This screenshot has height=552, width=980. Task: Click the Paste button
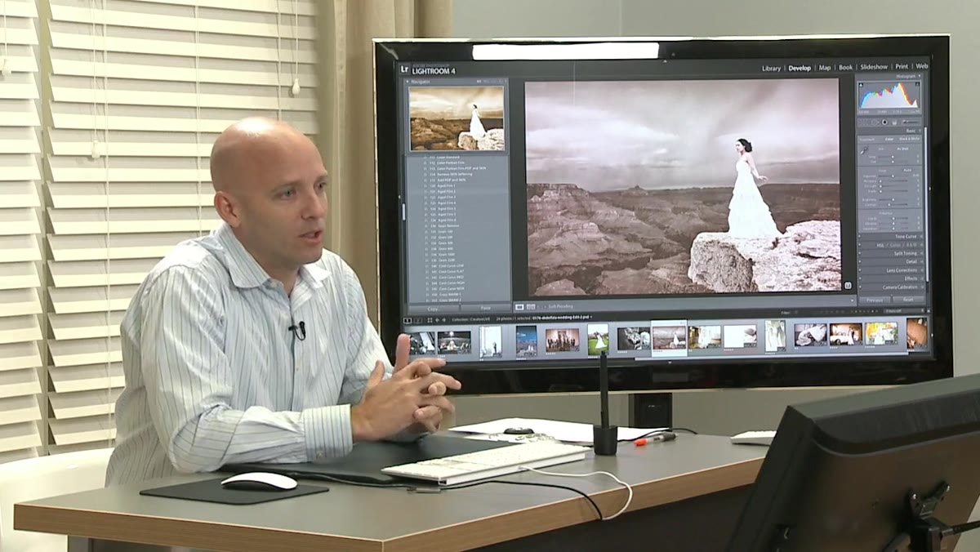point(485,309)
